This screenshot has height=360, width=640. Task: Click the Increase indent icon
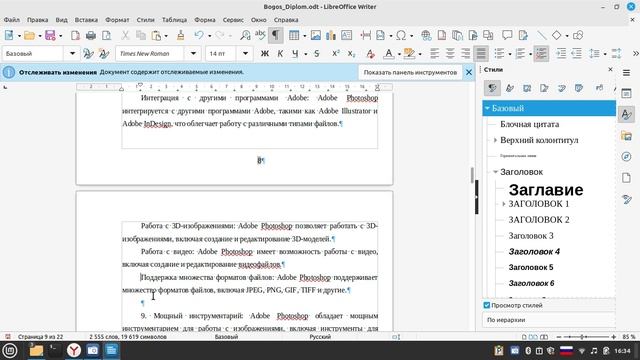click(561, 53)
